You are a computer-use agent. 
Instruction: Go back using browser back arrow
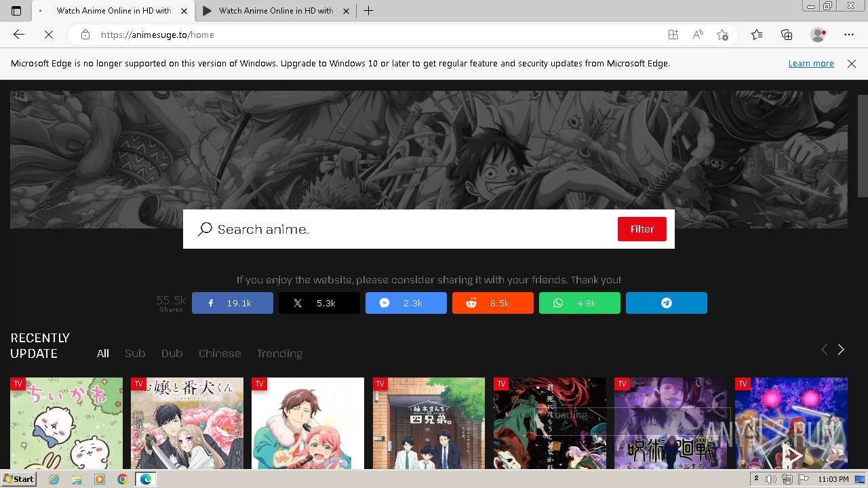tap(19, 35)
